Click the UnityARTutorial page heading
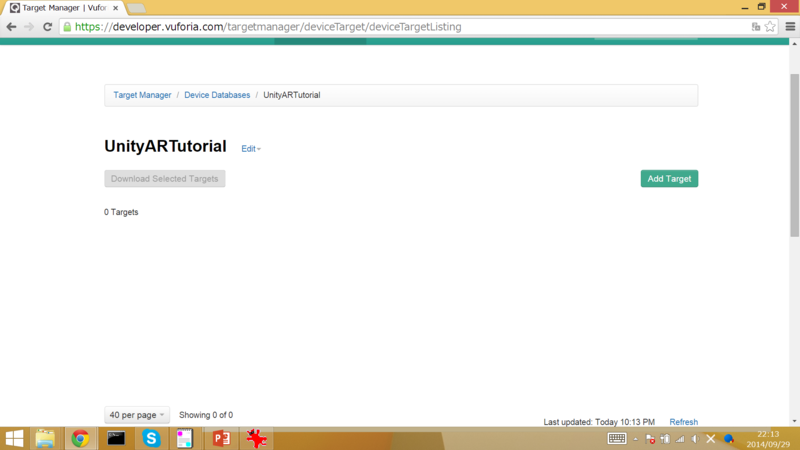Screen dimensions: 800x450 click(x=165, y=146)
